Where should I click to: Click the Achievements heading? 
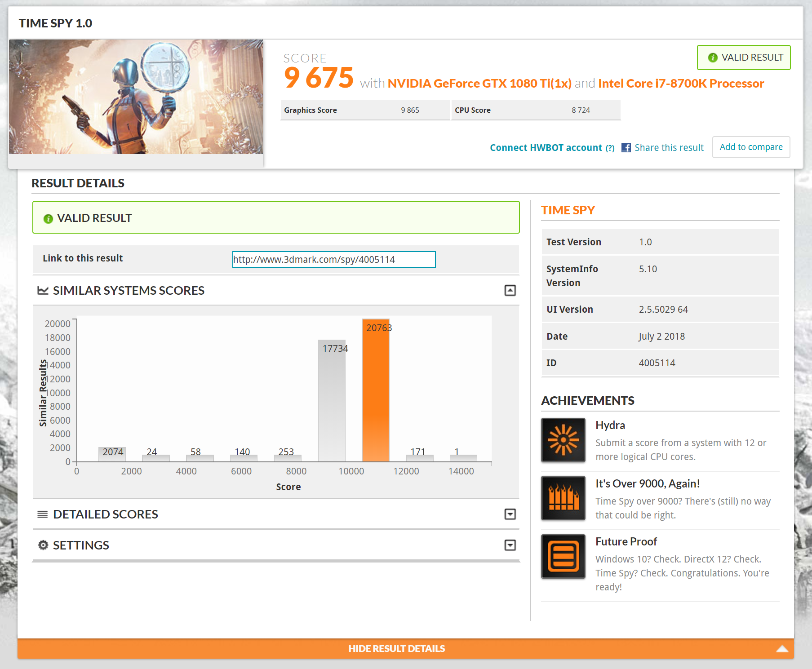588,401
